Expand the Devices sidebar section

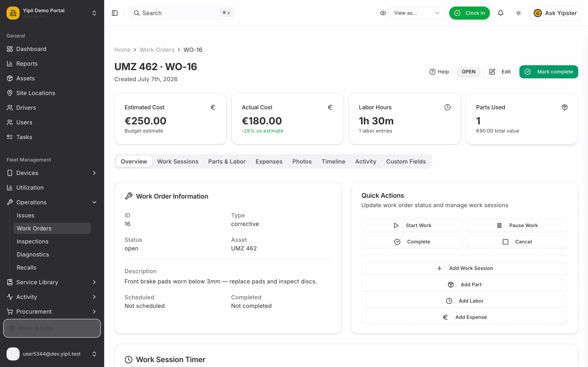(52, 173)
